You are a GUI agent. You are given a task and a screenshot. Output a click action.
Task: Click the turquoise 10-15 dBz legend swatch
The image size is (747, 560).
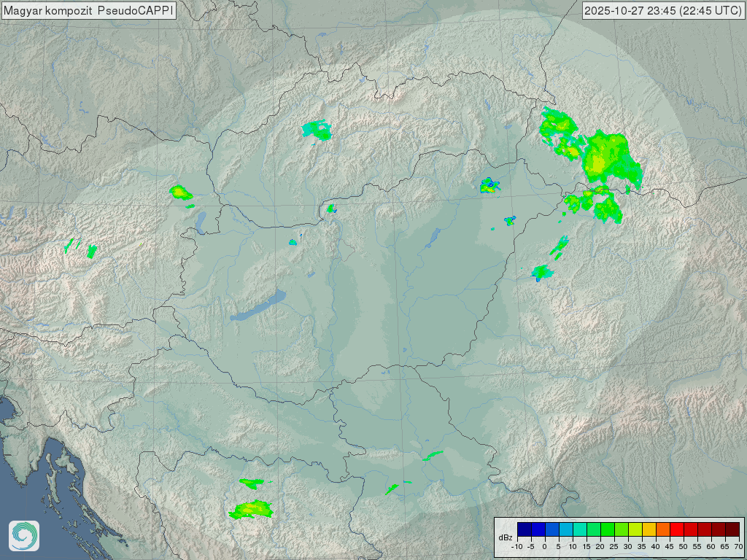pyautogui.click(x=580, y=529)
